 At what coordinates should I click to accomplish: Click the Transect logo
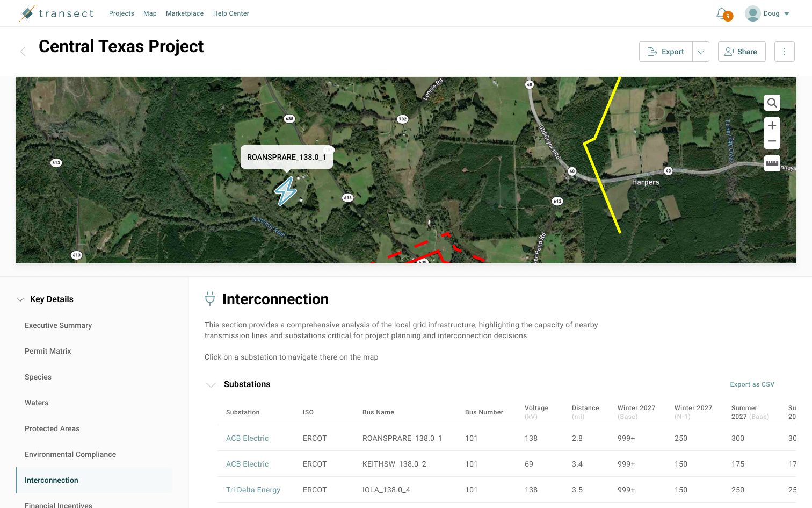click(56, 13)
